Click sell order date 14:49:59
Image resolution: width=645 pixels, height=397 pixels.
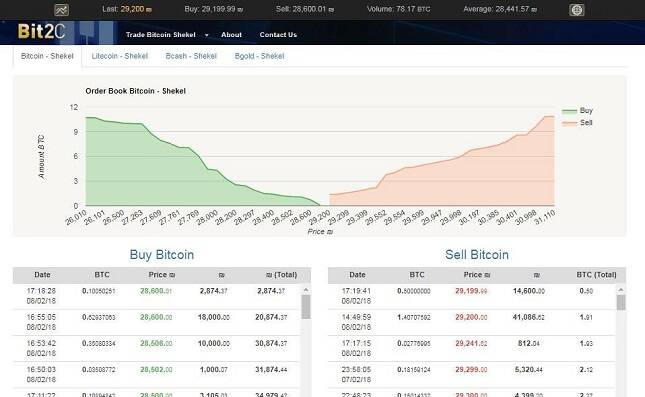[x=356, y=317]
